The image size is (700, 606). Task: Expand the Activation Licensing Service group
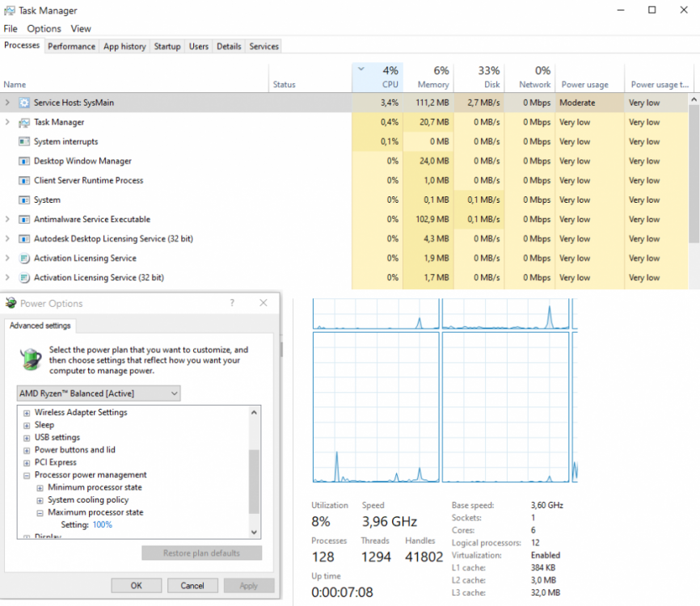[7, 258]
